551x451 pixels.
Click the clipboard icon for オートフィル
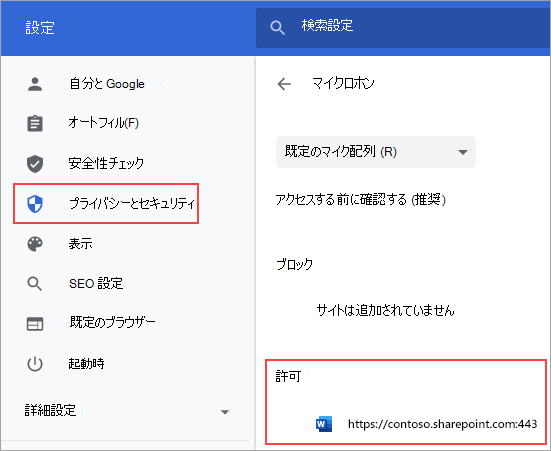click(35, 123)
